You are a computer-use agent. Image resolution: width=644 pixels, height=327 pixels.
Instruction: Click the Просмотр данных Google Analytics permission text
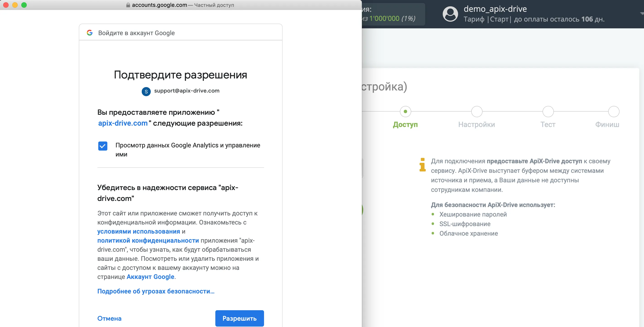(188, 150)
